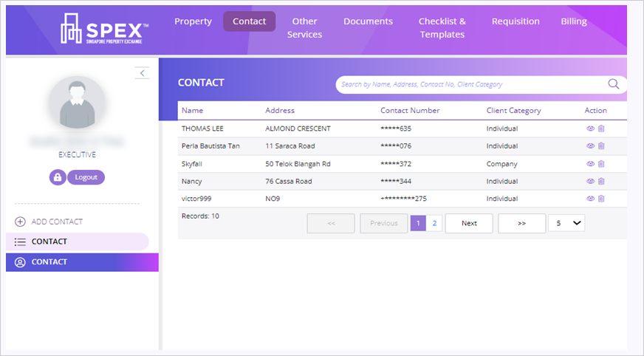Click trash icon for Nancy row
This screenshot has height=356, width=644.
click(601, 181)
